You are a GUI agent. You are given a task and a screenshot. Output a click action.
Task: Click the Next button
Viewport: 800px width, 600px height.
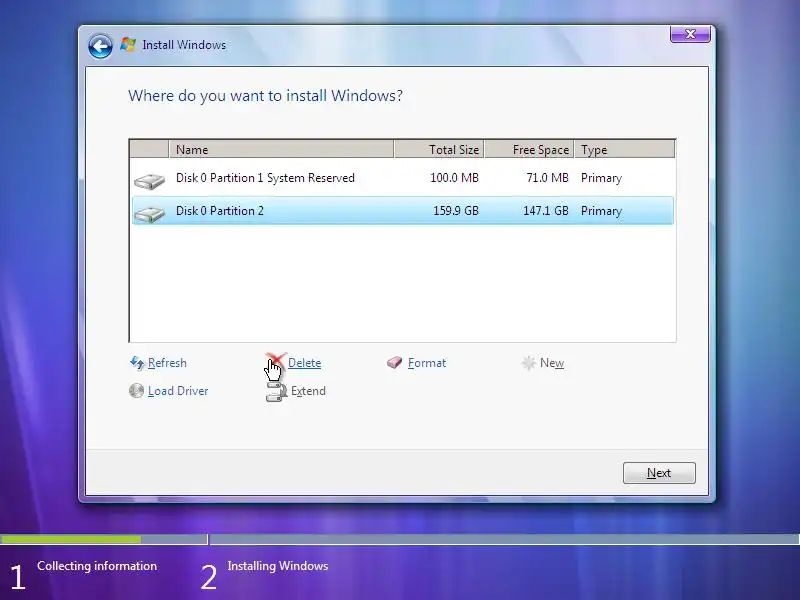pos(659,473)
